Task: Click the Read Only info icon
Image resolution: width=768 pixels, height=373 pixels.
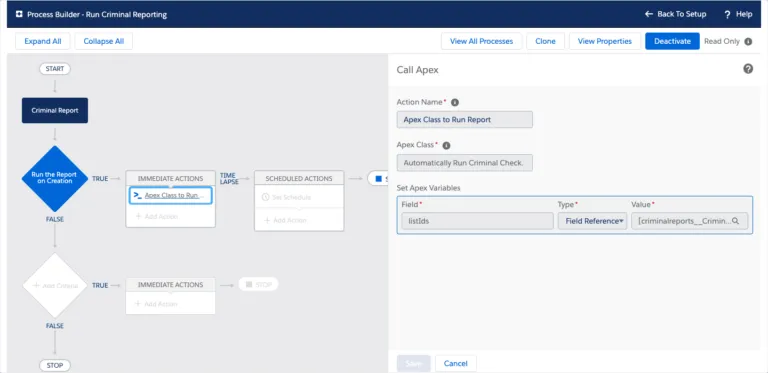Action: (748, 42)
